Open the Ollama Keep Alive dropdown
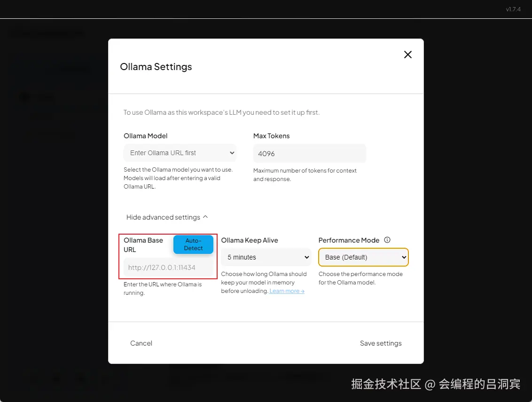This screenshot has width=532, height=402. pos(266,257)
